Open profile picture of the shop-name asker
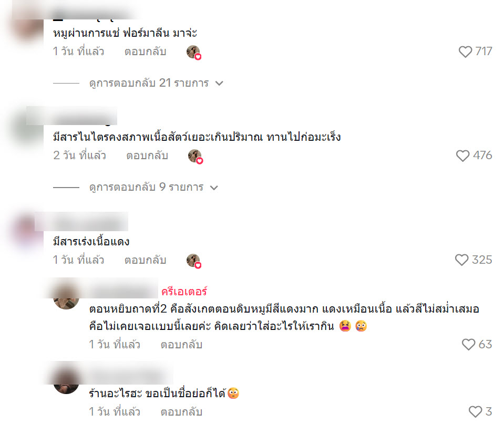Viewport: 504px width, 424px height. tap(66, 381)
